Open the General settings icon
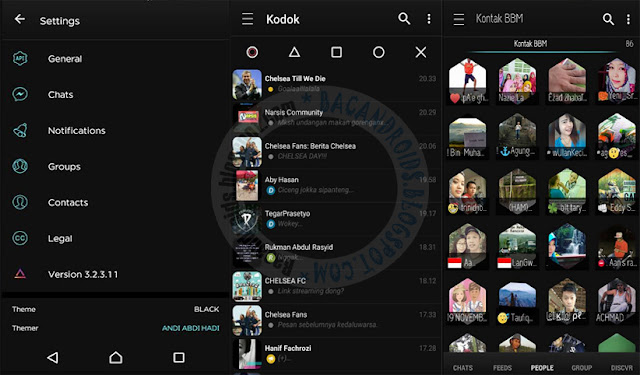This screenshot has height=375, width=640. point(20,59)
